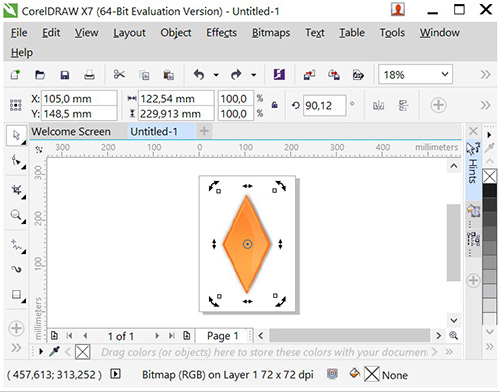Click the Redo arrow
Screen dimensions: 500x392
point(236,74)
